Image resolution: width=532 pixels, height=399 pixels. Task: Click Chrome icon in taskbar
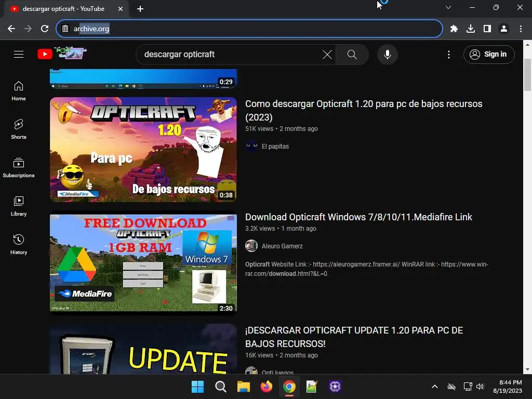(x=289, y=387)
